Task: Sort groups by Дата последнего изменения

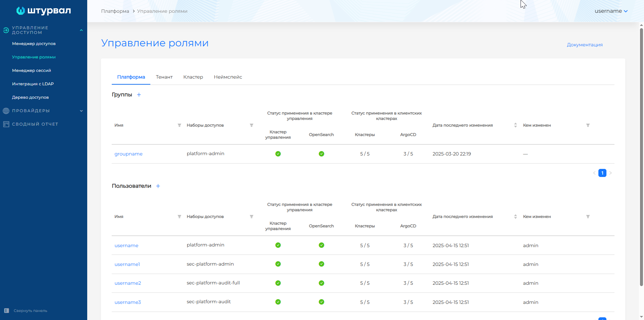Action: (516, 125)
